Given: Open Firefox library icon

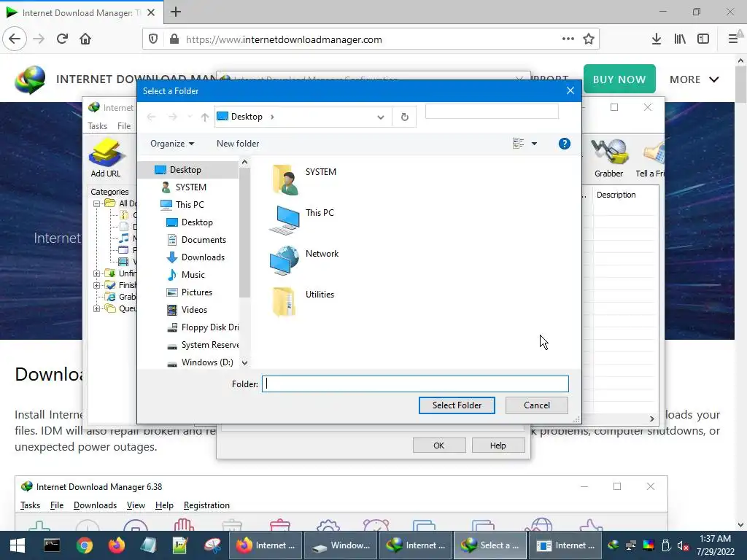Looking at the screenshot, I should pyautogui.click(x=680, y=39).
